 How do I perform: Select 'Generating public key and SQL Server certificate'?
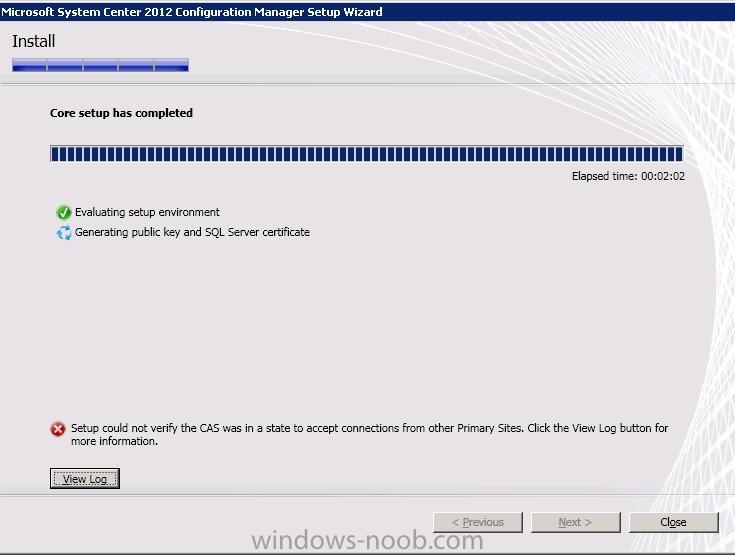pyautogui.click(x=192, y=232)
